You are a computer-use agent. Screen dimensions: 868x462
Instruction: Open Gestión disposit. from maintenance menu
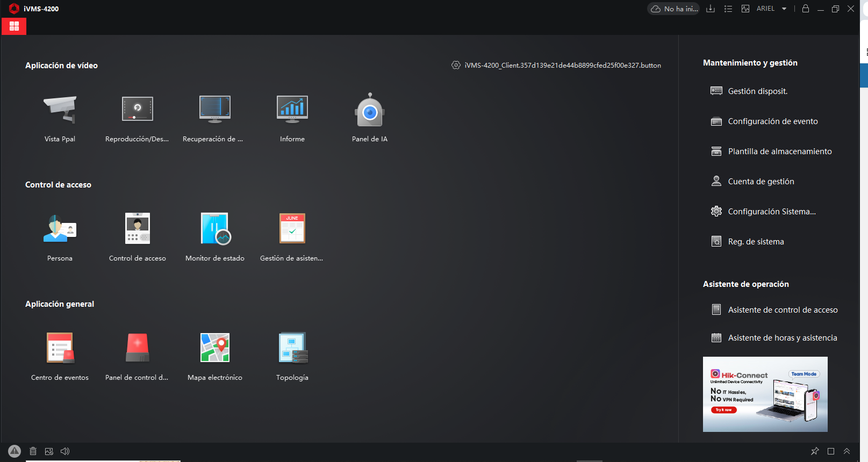[x=757, y=91]
